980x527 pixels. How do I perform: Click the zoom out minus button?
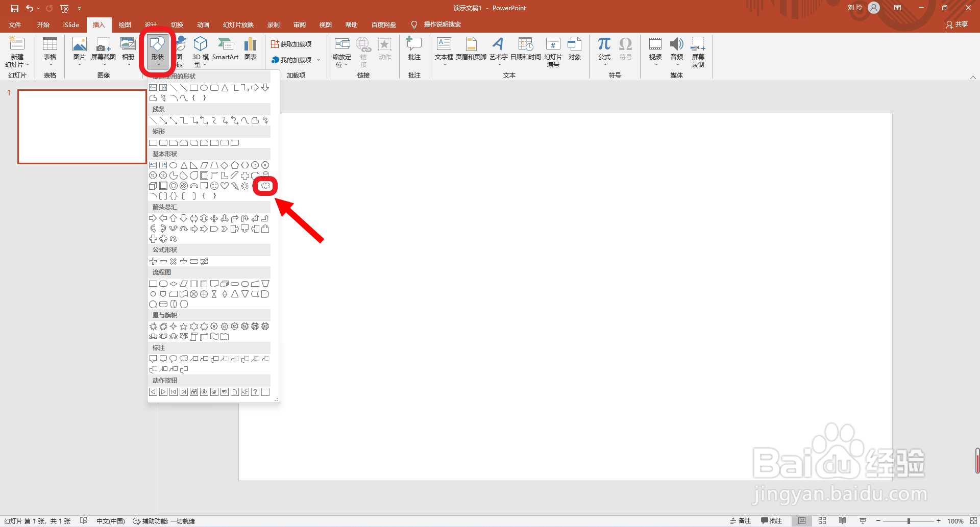[x=878, y=521]
